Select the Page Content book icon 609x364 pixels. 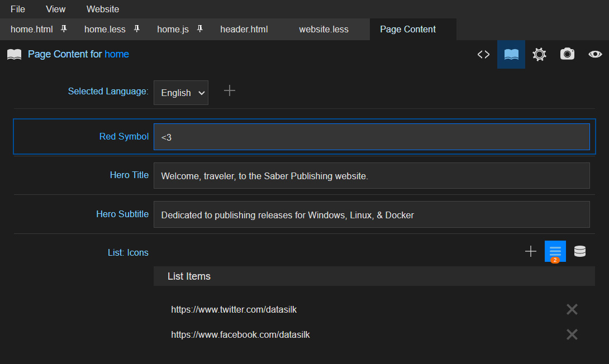(511, 54)
